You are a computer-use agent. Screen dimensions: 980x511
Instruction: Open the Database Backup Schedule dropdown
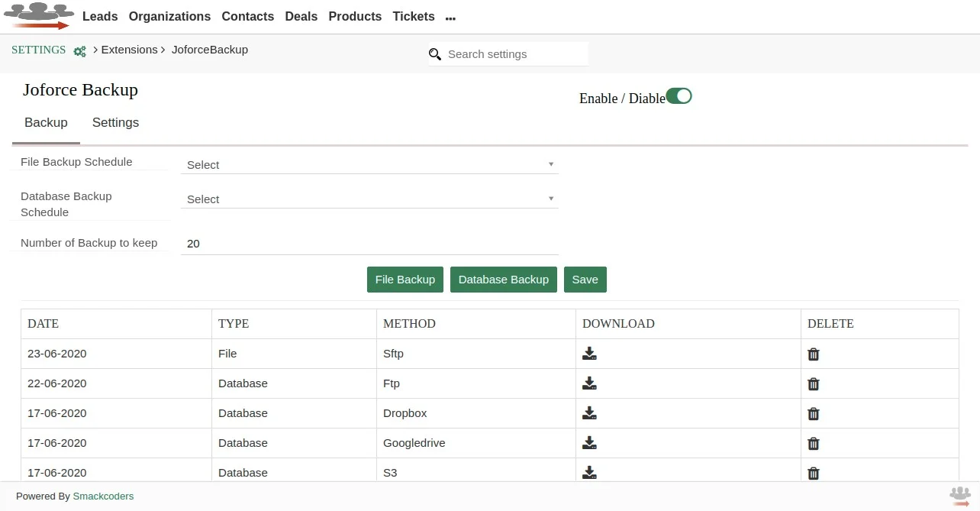tap(369, 198)
